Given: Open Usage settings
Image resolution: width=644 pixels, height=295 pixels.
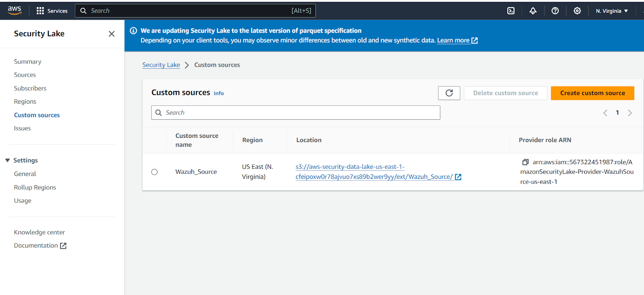Looking at the screenshot, I should click(x=23, y=201).
